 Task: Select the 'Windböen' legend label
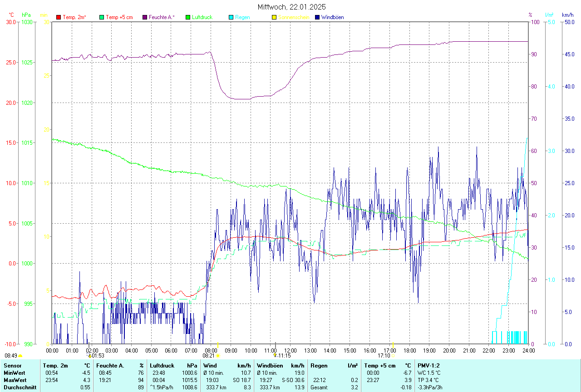coord(332,17)
